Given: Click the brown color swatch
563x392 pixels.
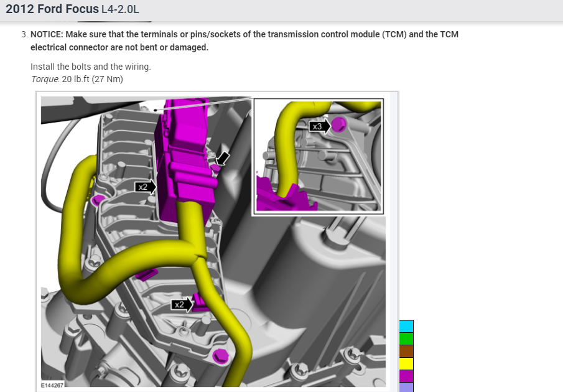Looking at the screenshot, I should tap(406, 351).
